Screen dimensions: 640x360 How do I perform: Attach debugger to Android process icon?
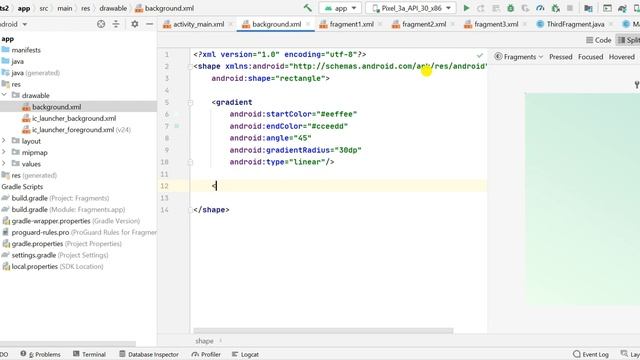coord(555,8)
